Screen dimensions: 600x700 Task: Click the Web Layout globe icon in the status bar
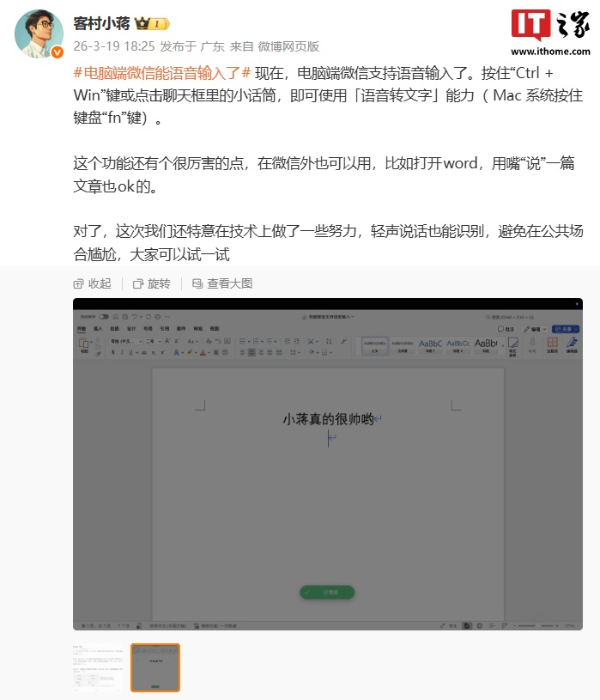pos(480,626)
